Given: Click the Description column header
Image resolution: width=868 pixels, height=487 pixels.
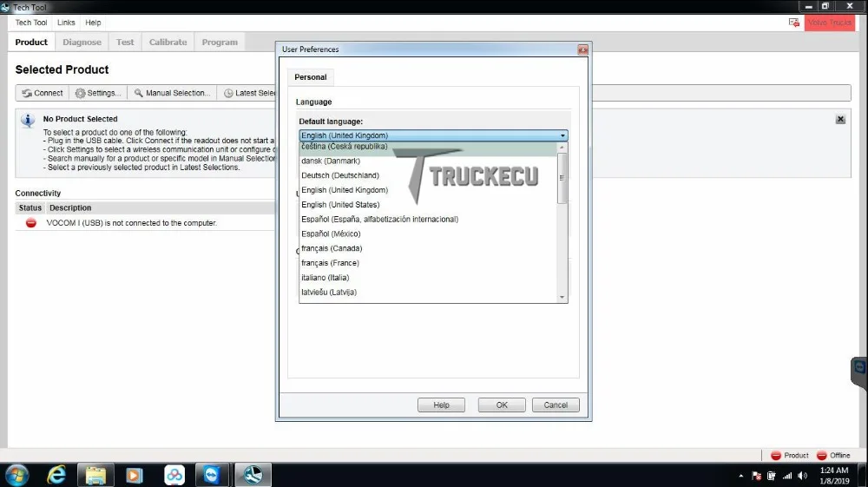Looking at the screenshot, I should coord(70,208).
